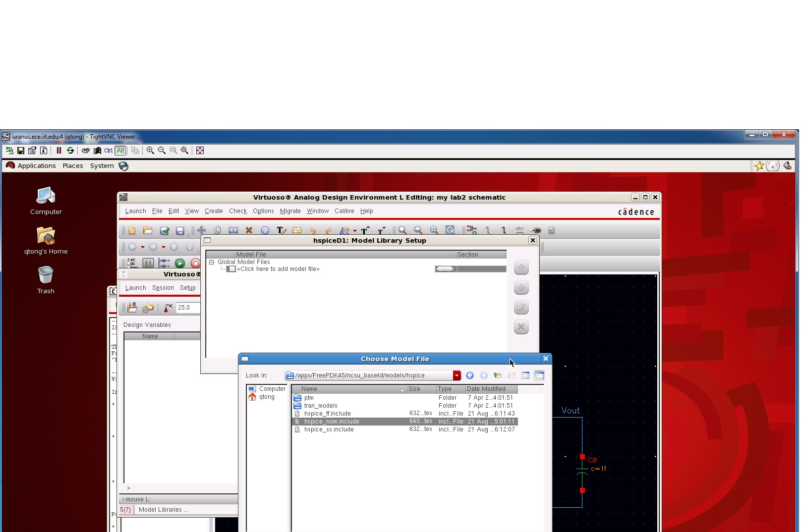Click the Edit Variables sliders icon in ADE
Viewport: 801px width, 532px height.
pyautogui.click(x=148, y=264)
